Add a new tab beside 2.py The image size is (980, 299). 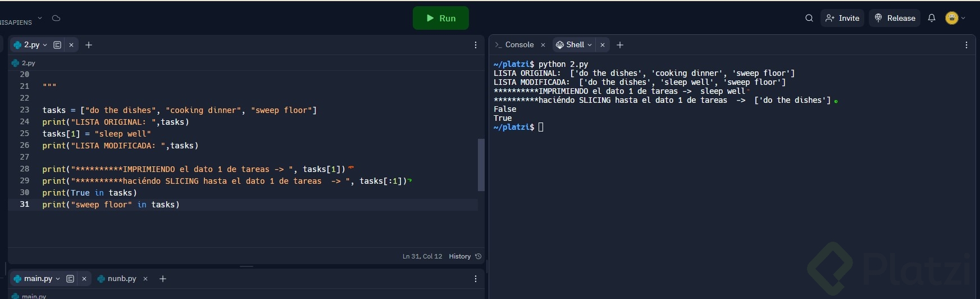click(x=89, y=45)
